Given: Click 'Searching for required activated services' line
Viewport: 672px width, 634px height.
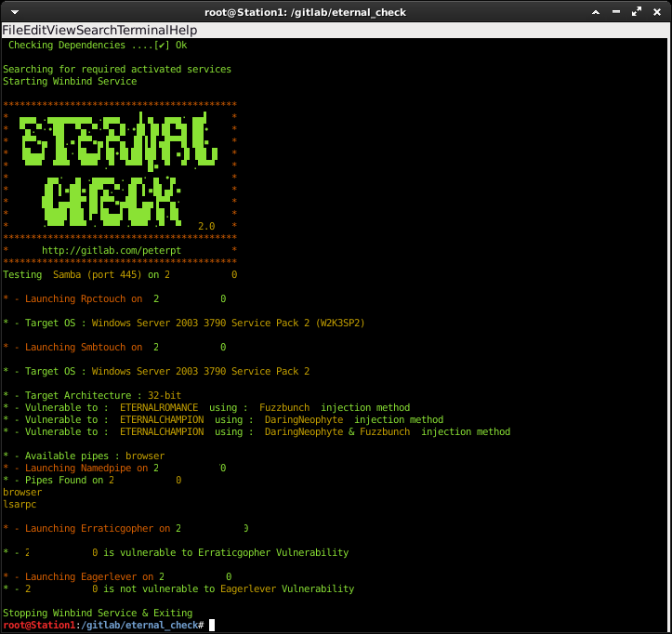Looking at the screenshot, I should pyautogui.click(x=117, y=69).
